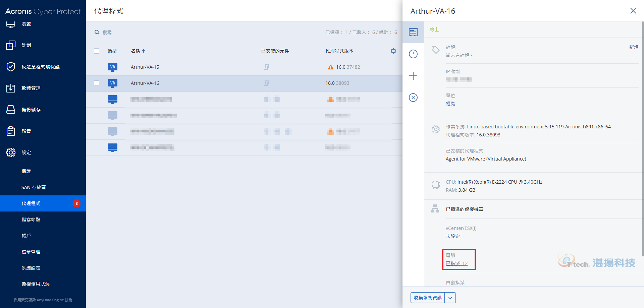Open 軟體管理 software management icon
Image resolution: width=644 pixels, height=308 pixels.
11,88
